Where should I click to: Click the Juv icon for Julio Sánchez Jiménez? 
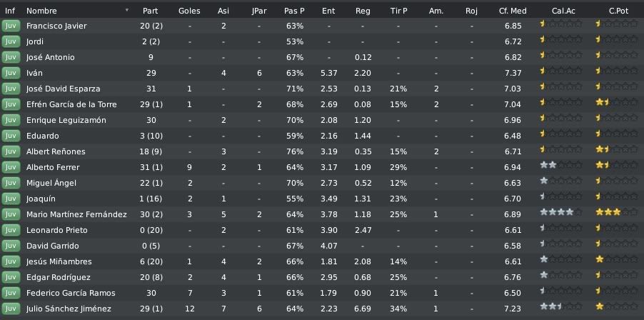coord(11,309)
